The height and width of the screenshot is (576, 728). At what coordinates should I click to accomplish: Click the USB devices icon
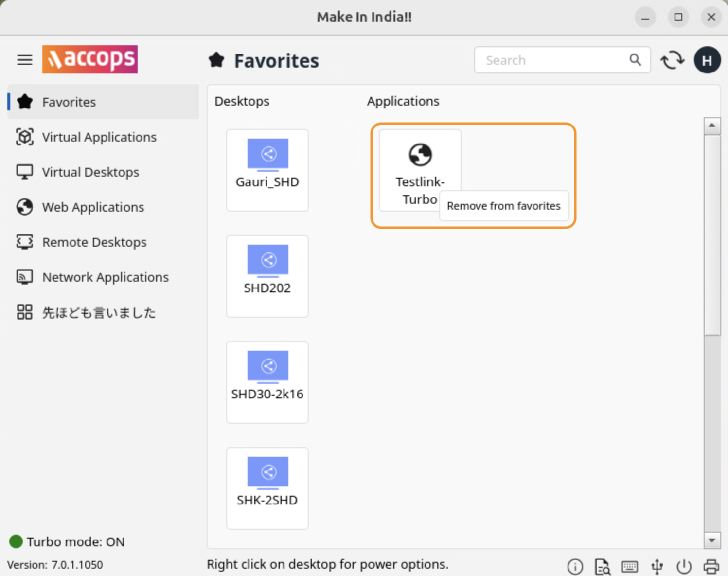(x=657, y=566)
